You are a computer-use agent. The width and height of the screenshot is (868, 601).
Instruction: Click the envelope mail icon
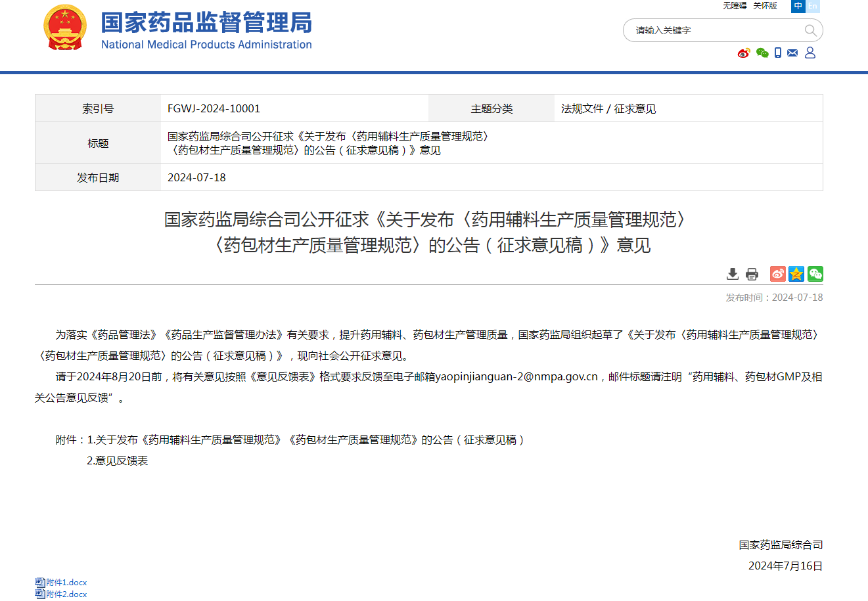[792, 53]
